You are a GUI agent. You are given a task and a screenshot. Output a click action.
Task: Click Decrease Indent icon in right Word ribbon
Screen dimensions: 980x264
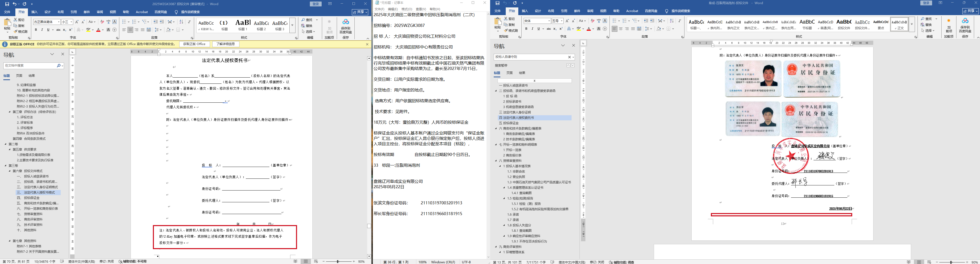646,21
